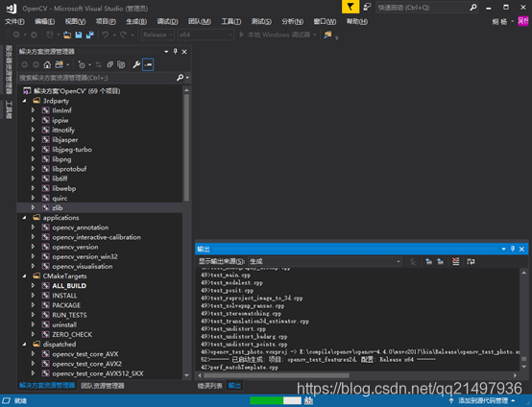The image size is (532, 407).
Task: Click the Solution Explorer views switch icon
Action: click(x=59, y=64)
